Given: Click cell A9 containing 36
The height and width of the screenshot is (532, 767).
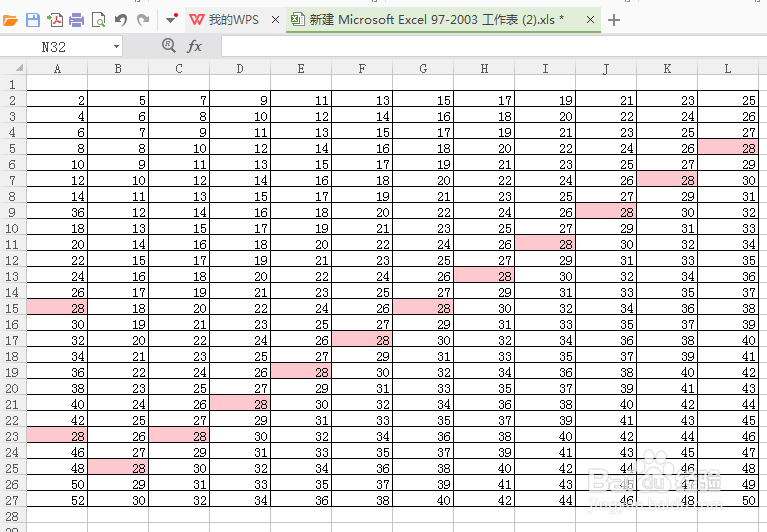Looking at the screenshot, I should click(57, 212).
